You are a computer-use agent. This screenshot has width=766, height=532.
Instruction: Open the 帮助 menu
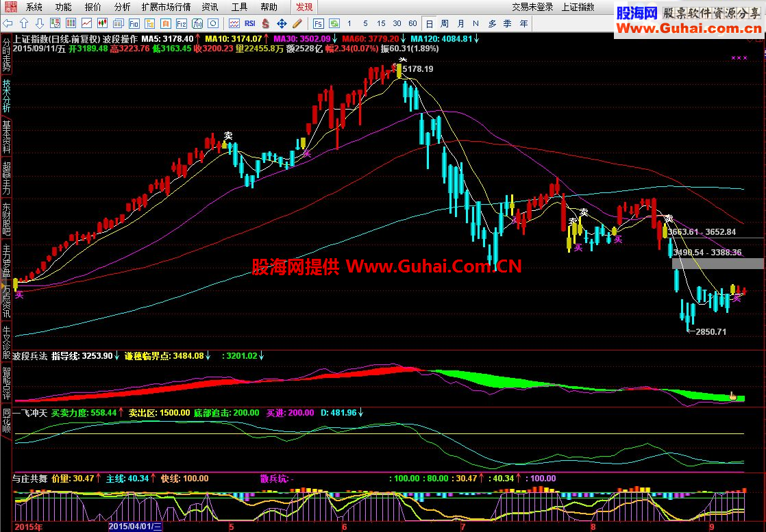tap(269, 7)
